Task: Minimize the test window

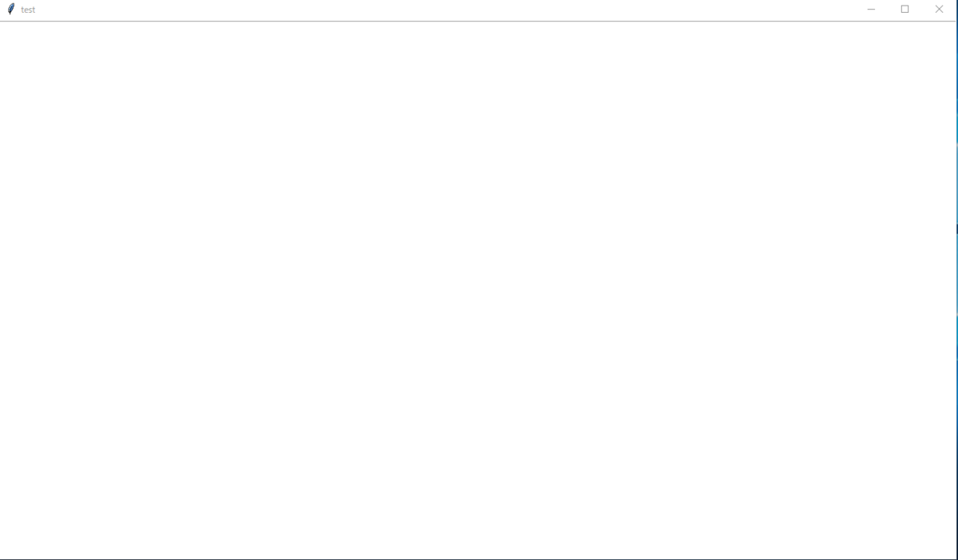Action: tap(871, 10)
